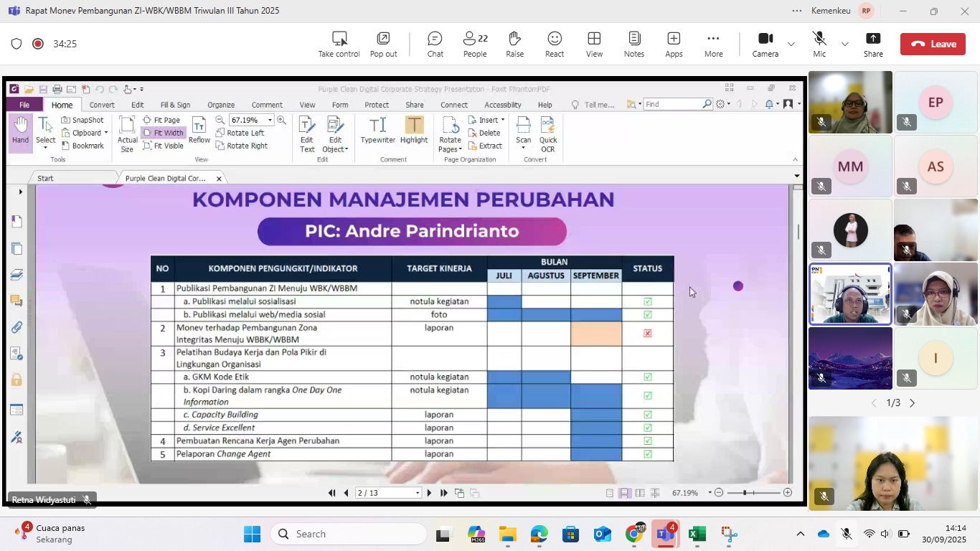This screenshot has height=551, width=980.
Task: Expand the Mic options dropdown arrow
Action: point(845,44)
